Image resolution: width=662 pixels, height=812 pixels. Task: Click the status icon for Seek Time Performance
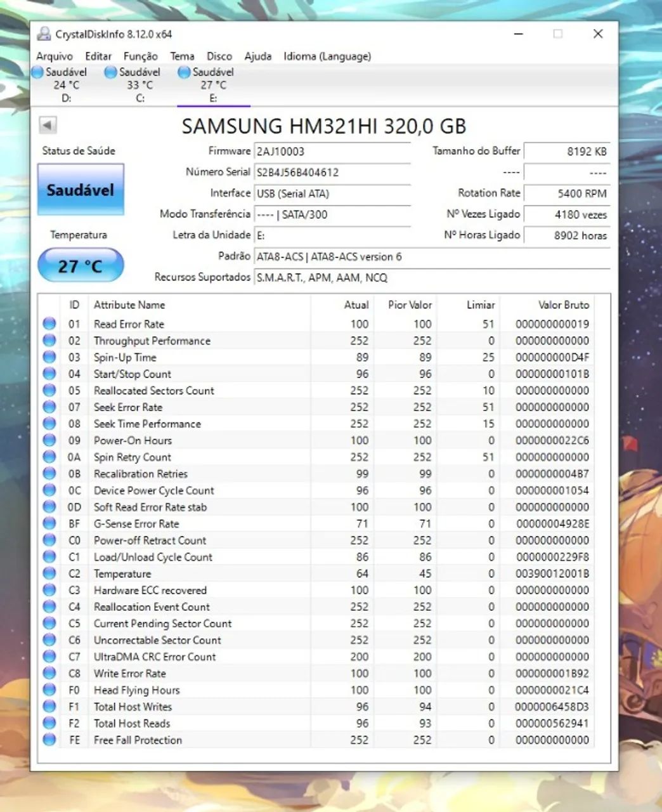click(49, 424)
